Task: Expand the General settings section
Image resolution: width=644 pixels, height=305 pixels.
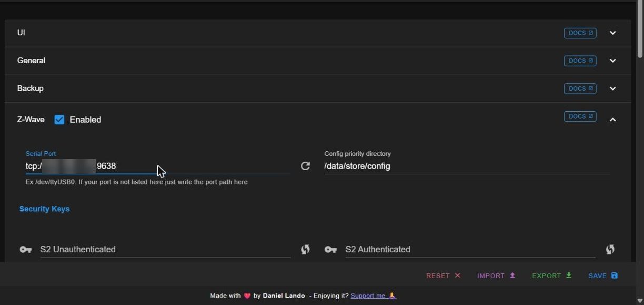Action: [x=612, y=61]
